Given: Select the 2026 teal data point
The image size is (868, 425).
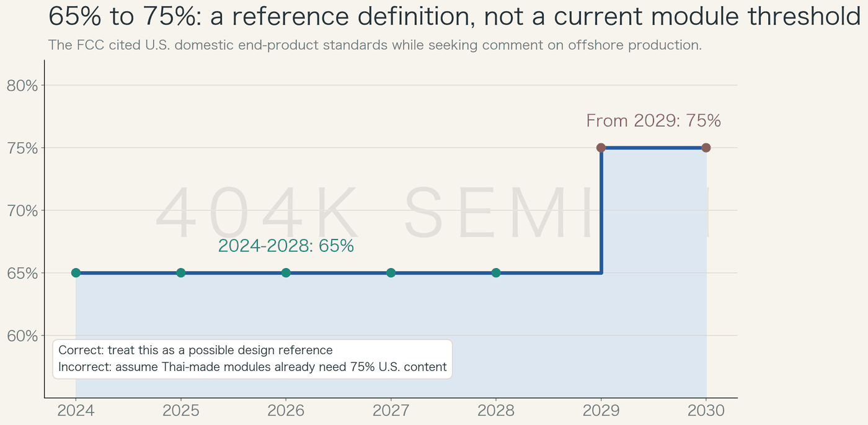Looking at the screenshot, I should 286,273.
